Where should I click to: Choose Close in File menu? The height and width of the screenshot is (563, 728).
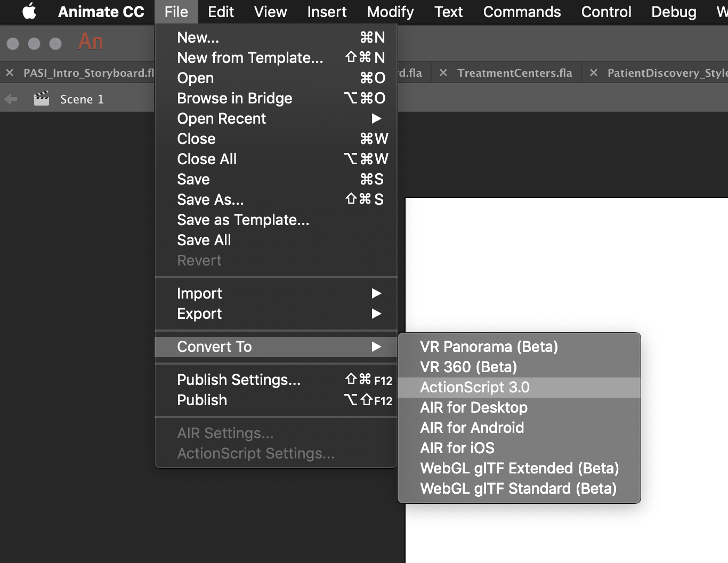(276, 139)
